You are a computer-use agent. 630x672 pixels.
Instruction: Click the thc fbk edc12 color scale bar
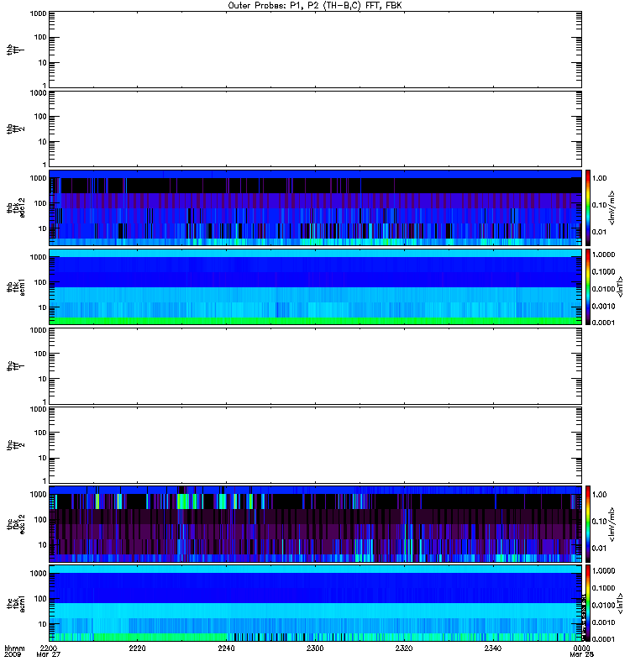(587, 523)
